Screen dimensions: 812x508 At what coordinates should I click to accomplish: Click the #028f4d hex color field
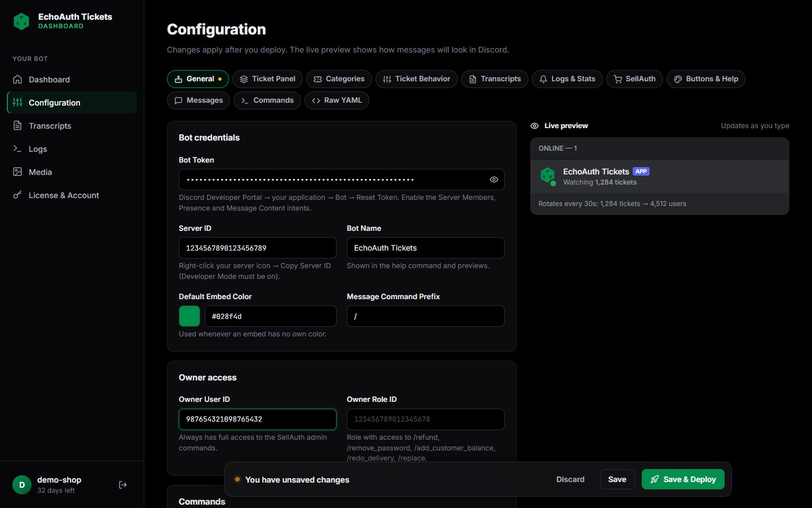point(271,316)
